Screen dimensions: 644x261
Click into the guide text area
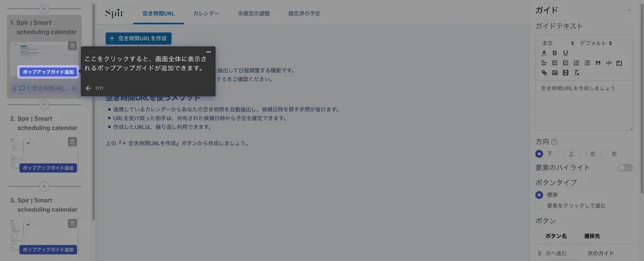tap(584, 105)
